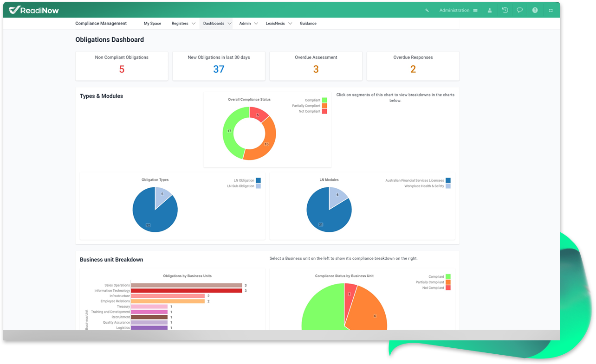Screen dimensions: 596x364
Task: Open the help question mark icon
Action: 535,10
